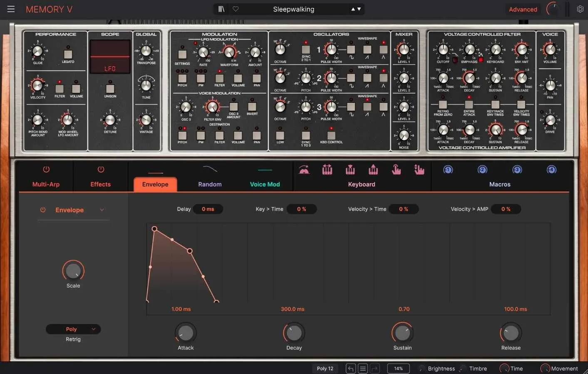Adjust the envelope Decay knob
This screenshot has width=588, height=374.
(x=294, y=333)
